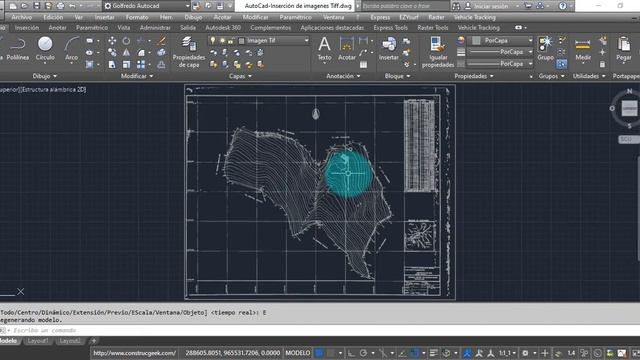The height and width of the screenshot is (360, 640).
Task: Toggle grid display in status bar
Action: (320, 353)
